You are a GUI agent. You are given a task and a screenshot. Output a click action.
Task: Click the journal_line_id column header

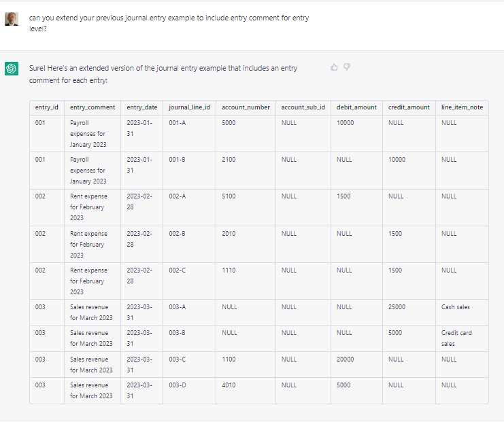pos(189,107)
